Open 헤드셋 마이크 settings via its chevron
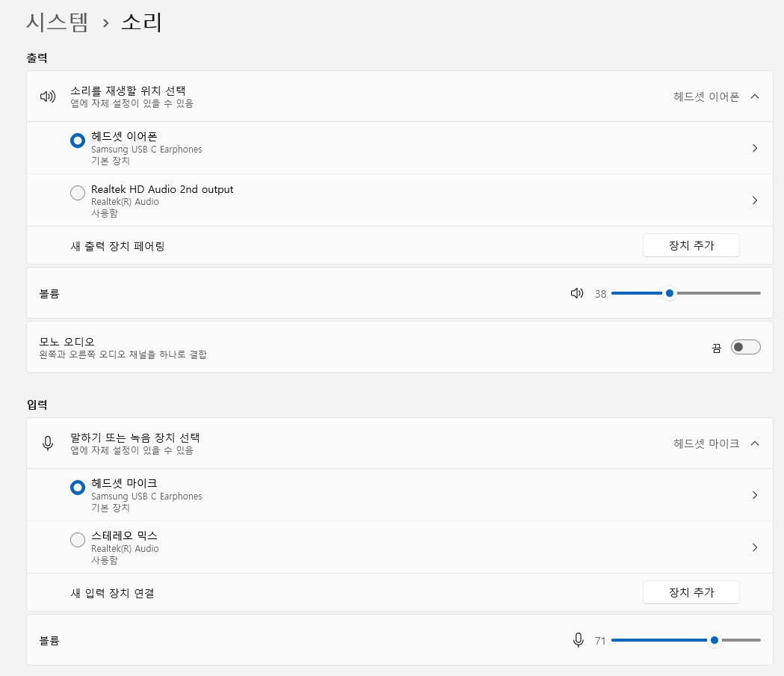Screen dimensions: 784x676 pyautogui.click(x=754, y=494)
